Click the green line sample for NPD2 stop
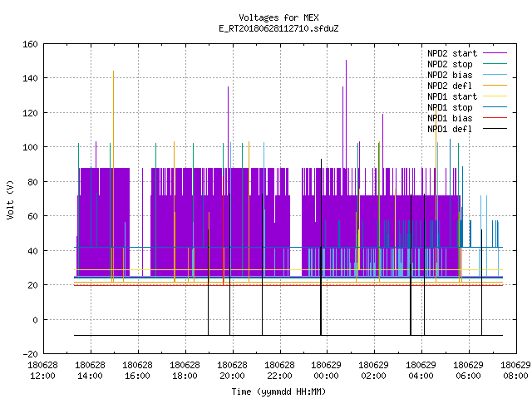This screenshot has width=532, height=399. click(495, 63)
